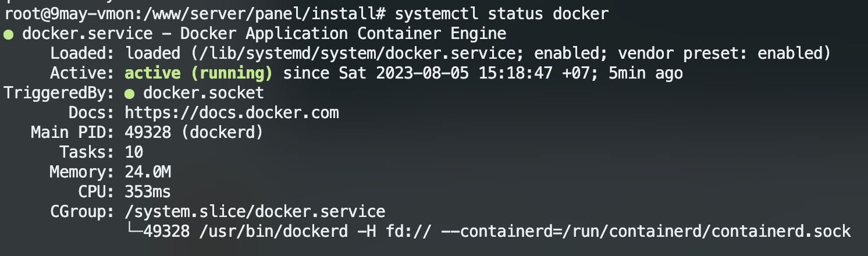
Task: Click the /system.slice/docker.service CGroup path
Action: 255,211
